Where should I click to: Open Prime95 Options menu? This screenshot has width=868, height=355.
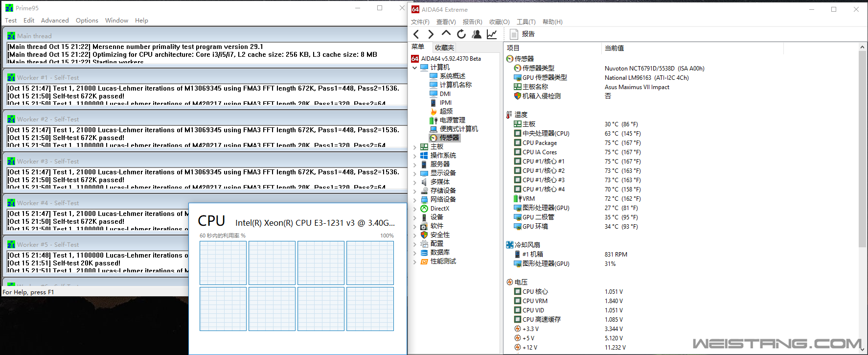[x=87, y=21]
